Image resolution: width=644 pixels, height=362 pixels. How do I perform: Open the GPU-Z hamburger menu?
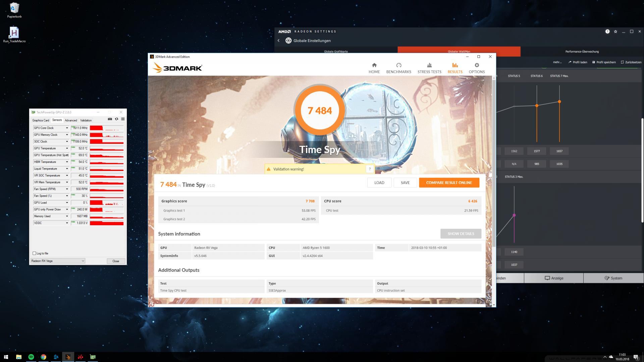pyautogui.click(x=123, y=119)
